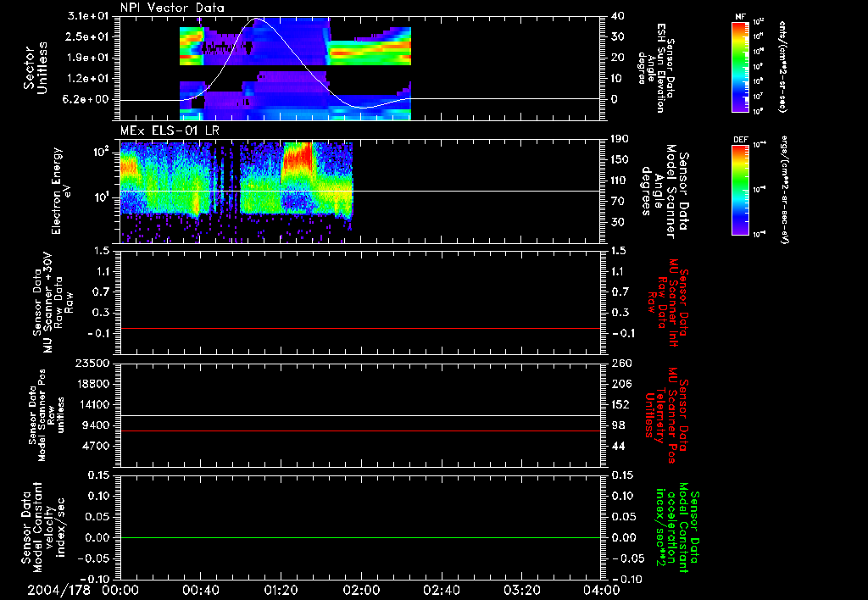Click the red line in MU Scanner +30V panel
This screenshot has height=600, width=868.
point(360,328)
